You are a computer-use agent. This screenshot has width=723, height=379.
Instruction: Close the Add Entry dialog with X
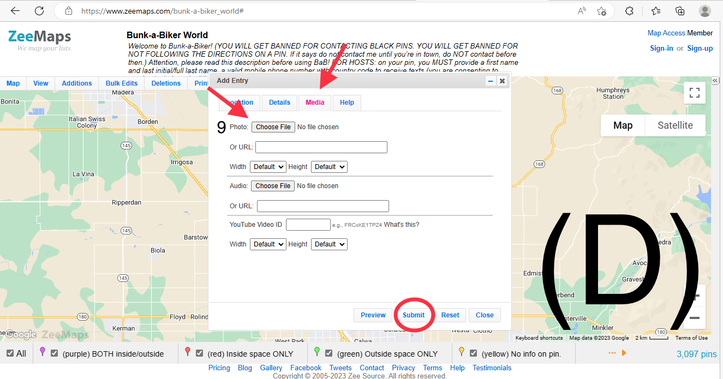pyautogui.click(x=502, y=81)
